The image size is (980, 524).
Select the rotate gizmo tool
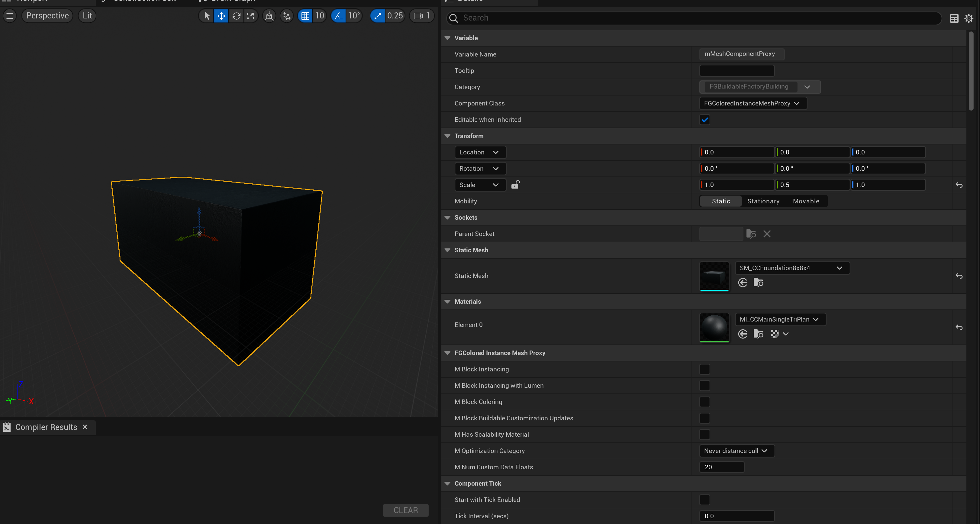point(236,16)
